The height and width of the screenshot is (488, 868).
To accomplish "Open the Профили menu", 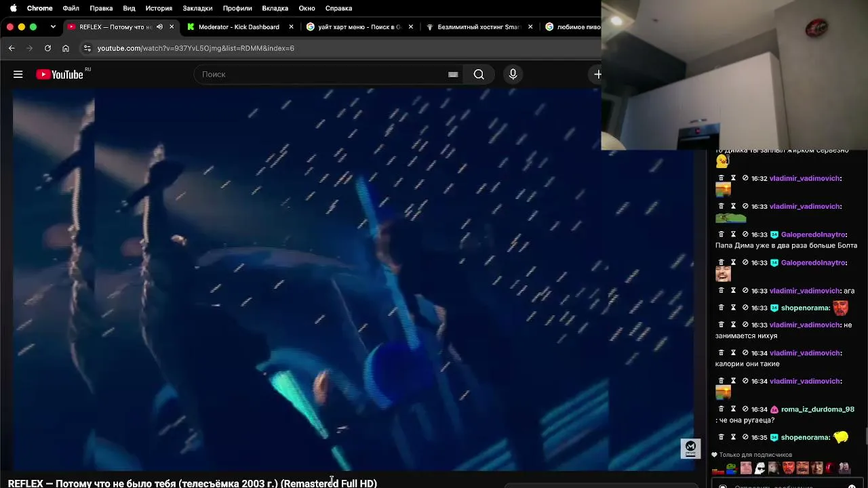I will (x=237, y=8).
